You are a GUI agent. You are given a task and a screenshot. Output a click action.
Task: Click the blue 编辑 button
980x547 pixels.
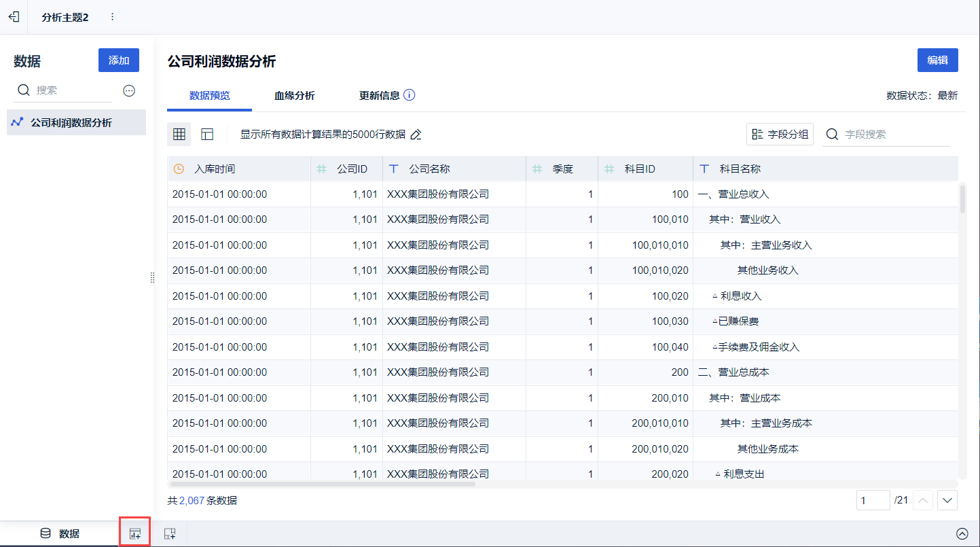coord(937,60)
